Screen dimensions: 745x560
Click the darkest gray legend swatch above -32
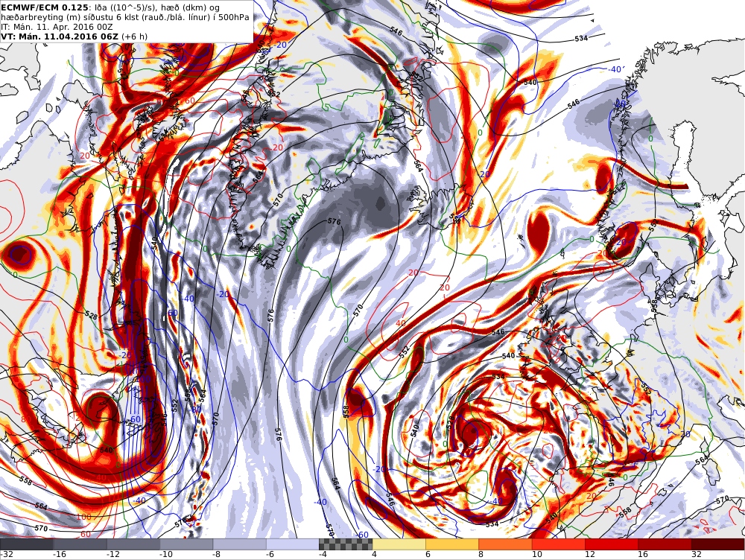coord(27,544)
